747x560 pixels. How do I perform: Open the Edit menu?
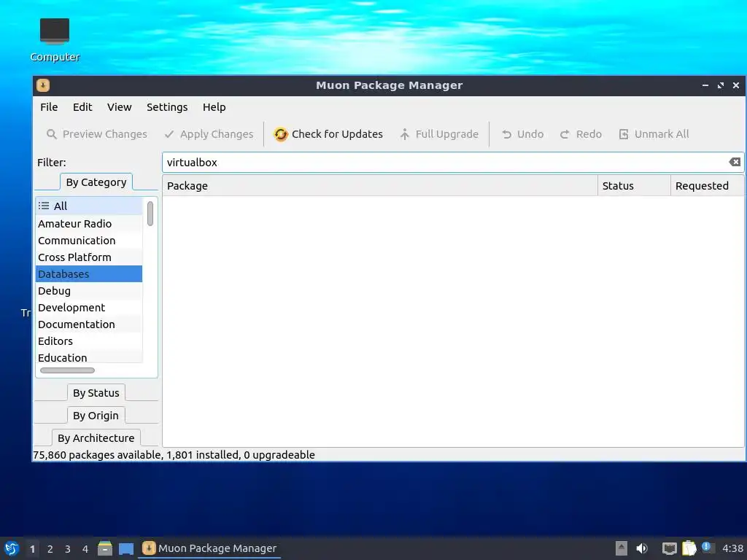[82, 107]
